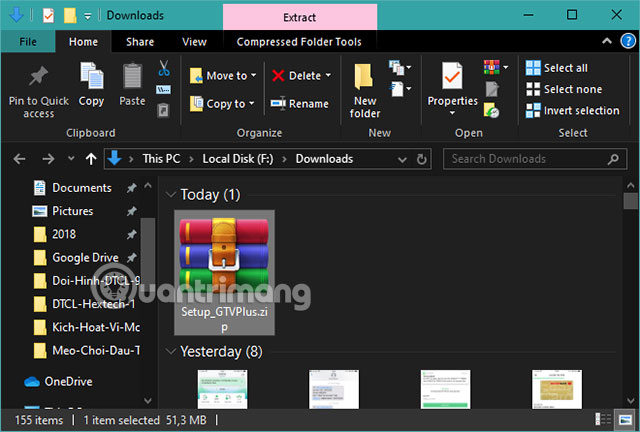This screenshot has width=640, height=432.
Task: Collapse the ribbon with the chevron
Action: [609, 42]
